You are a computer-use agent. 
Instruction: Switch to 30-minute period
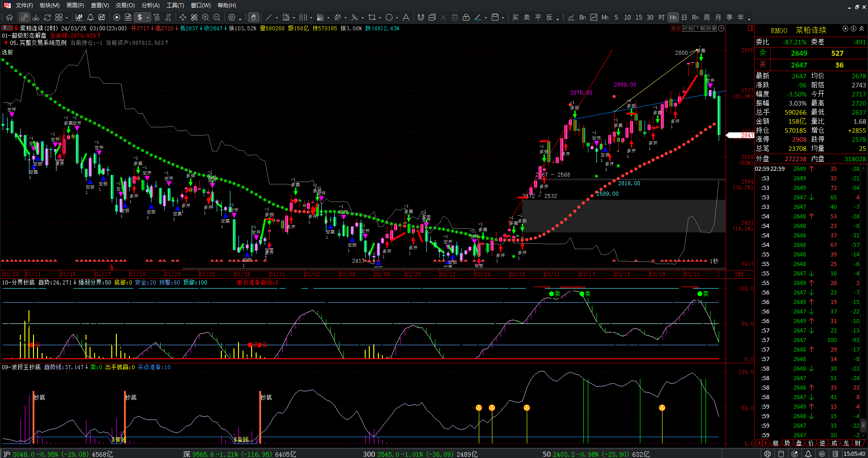650,17
